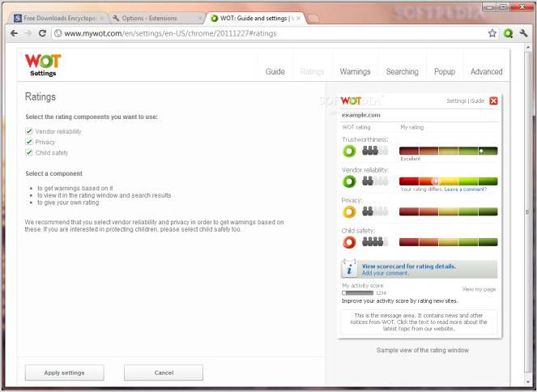This screenshot has height=392, width=537.
Task: Click the Trustworthiness rating color bar
Action: tap(448, 151)
